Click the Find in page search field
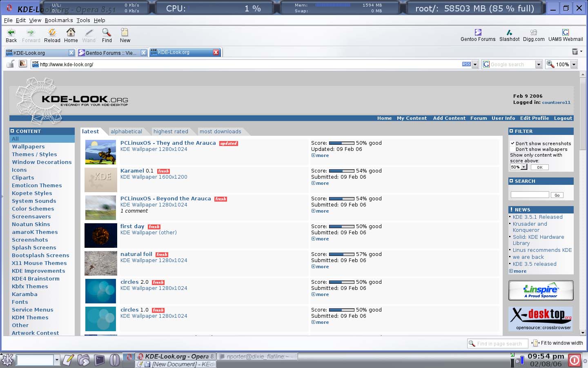 point(497,343)
